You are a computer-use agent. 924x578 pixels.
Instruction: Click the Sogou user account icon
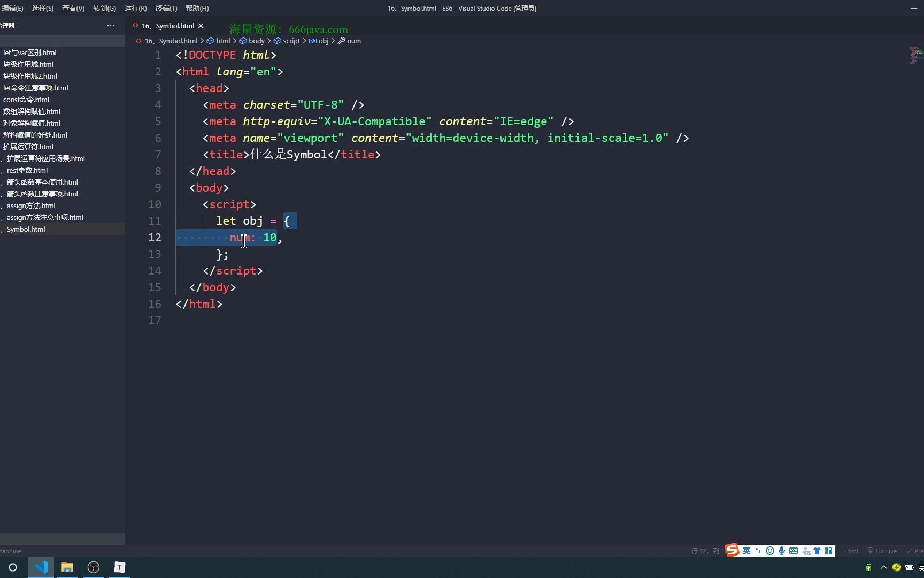click(x=806, y=551)
